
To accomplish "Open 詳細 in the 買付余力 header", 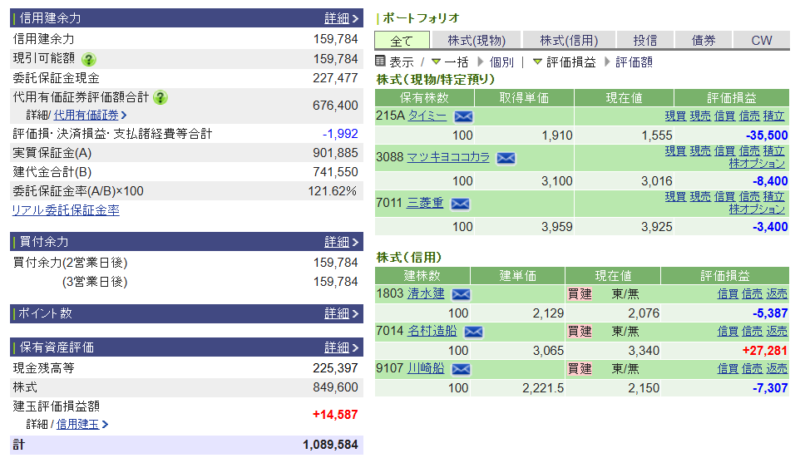I will pyautogui.click(x=337, y=242).
